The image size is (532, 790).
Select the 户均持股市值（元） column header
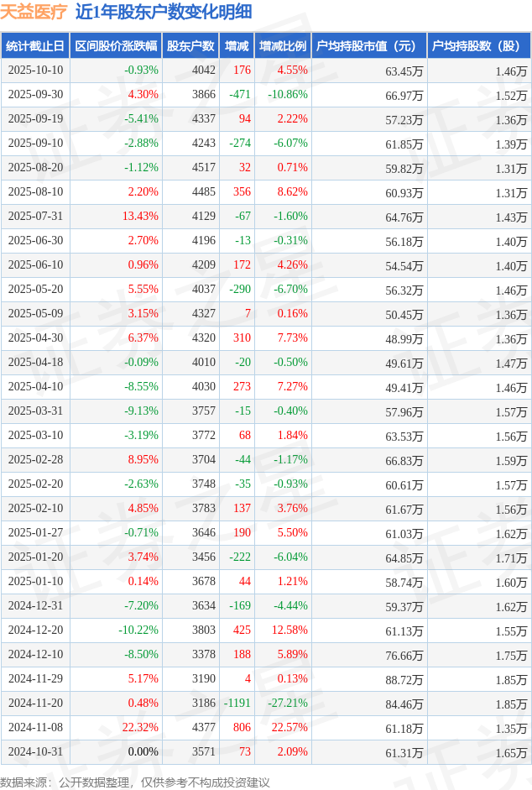pyautogui.click(x=369, y=46)
